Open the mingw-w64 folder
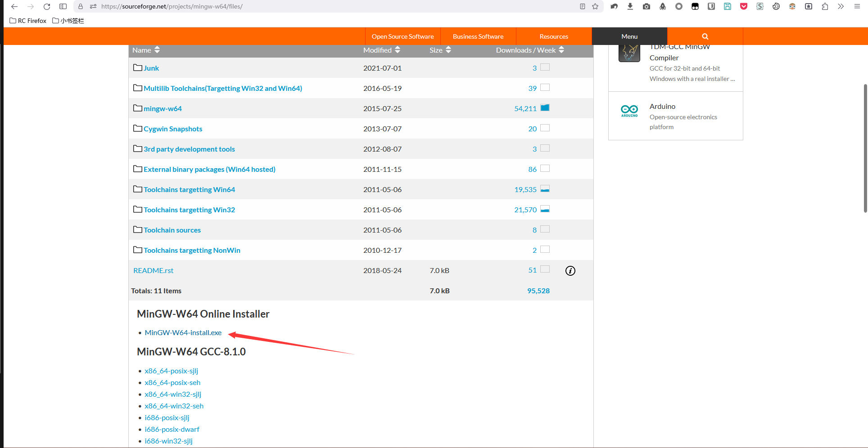868x448 pixels. (163, 109)
